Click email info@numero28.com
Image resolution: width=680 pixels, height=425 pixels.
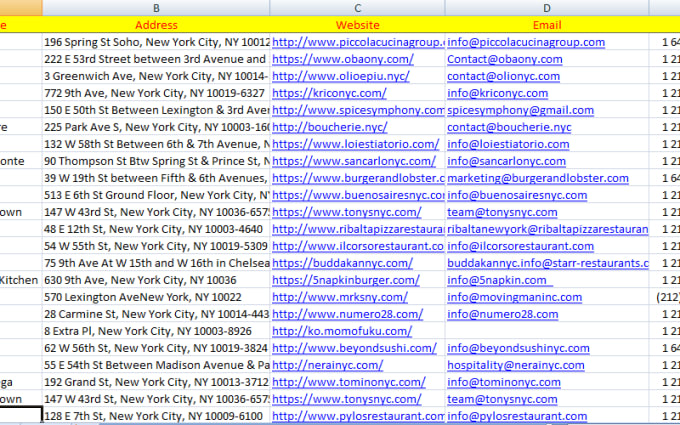click(x=503, y=314)
